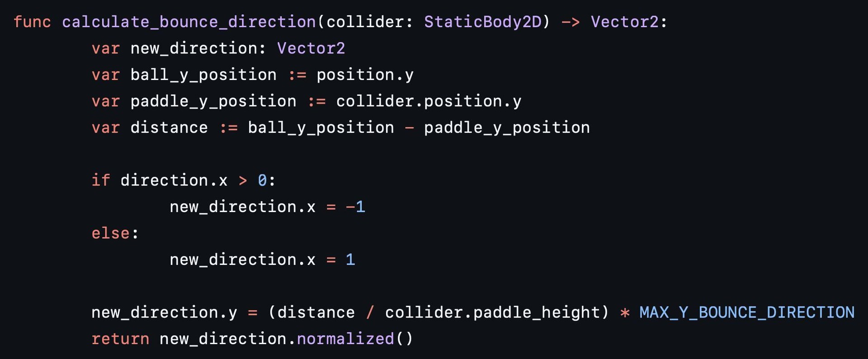Click paddle_y_position variable declaration
This screenshot has height=359, width=868.
point(213,101)
